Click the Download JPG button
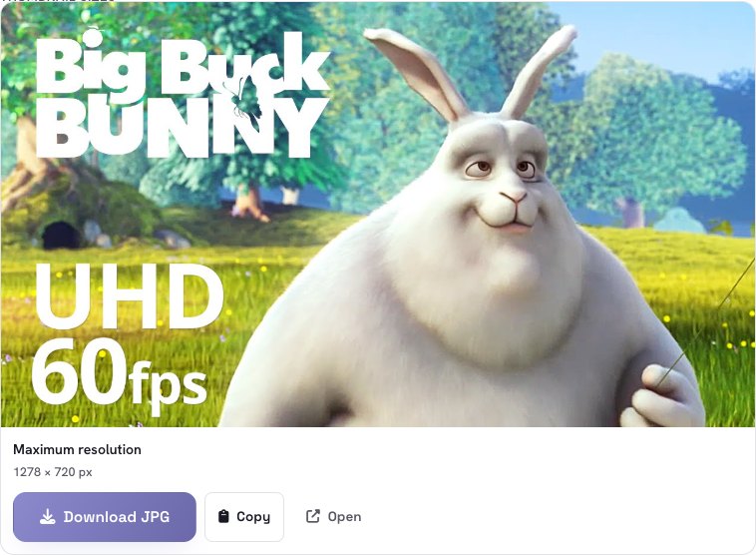Screen dimensions: 756x555 point(104,517)
